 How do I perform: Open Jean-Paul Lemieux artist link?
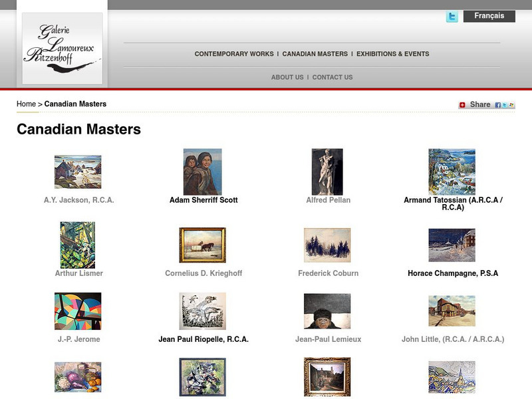tap(328, 339)
